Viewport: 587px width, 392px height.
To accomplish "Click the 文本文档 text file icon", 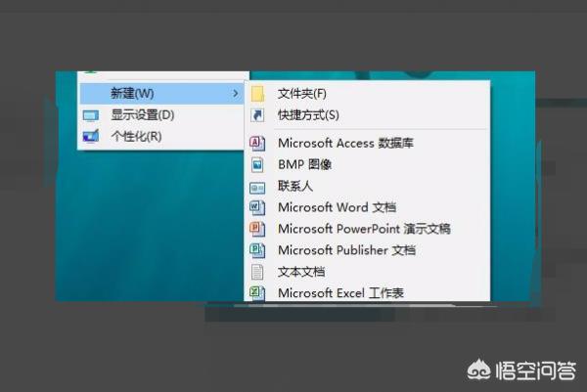I will coord(257,272).
